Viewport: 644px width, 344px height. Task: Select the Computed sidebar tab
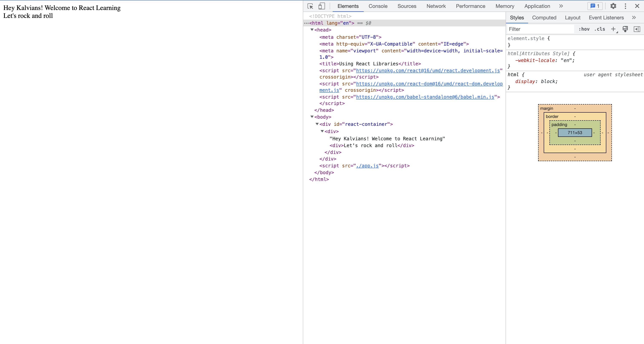[x=544, y=18]
